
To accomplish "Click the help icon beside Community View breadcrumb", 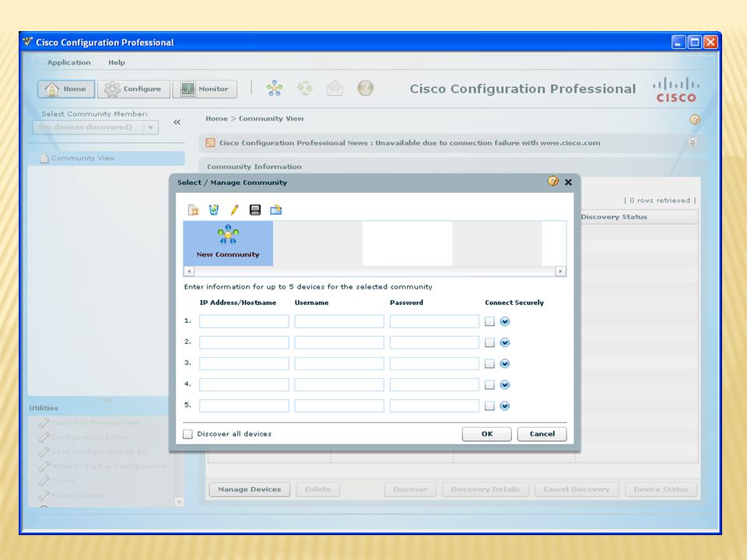I will point(695,120).
